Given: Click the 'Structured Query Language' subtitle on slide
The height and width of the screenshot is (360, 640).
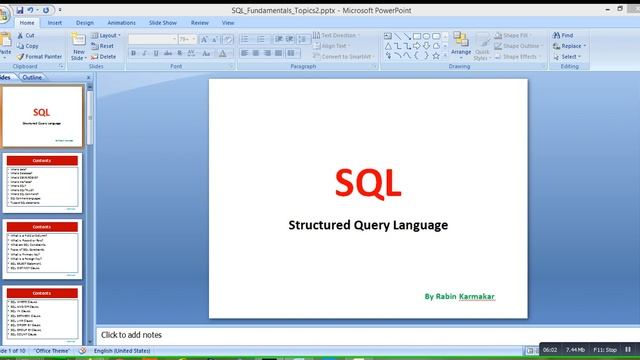Looking at the screenshot, I should pos(368,225).
